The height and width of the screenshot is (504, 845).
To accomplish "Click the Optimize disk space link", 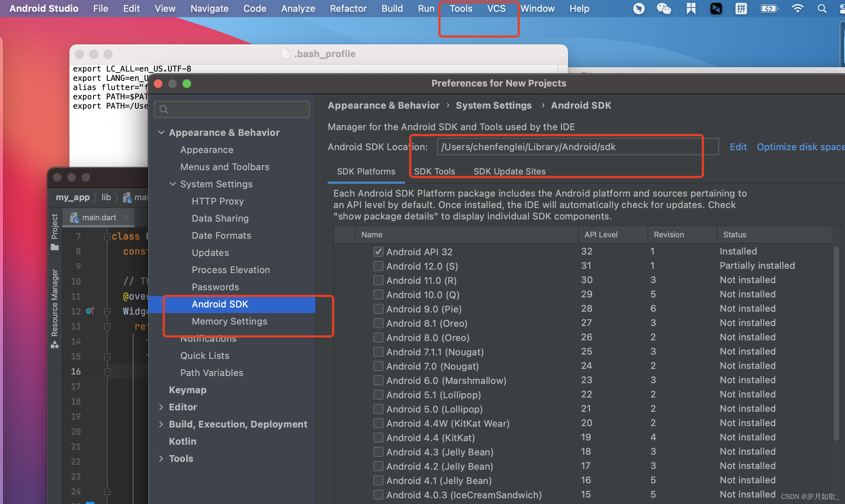I will pos(800,147).
